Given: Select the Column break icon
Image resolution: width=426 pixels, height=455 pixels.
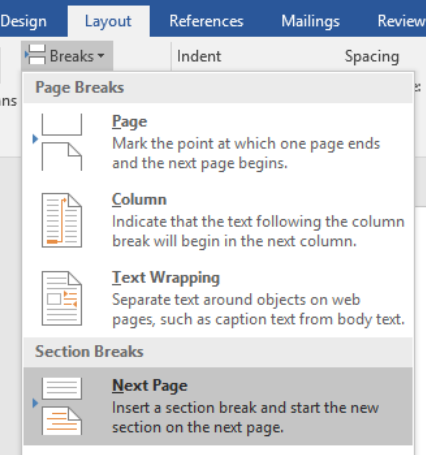Looking at the screenshot, I should (x=62, y=220).
